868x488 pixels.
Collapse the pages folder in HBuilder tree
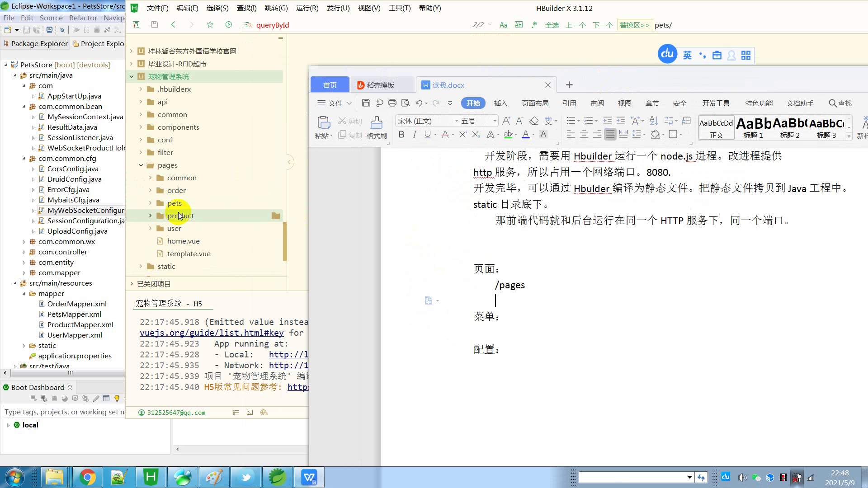pos(141,165)
